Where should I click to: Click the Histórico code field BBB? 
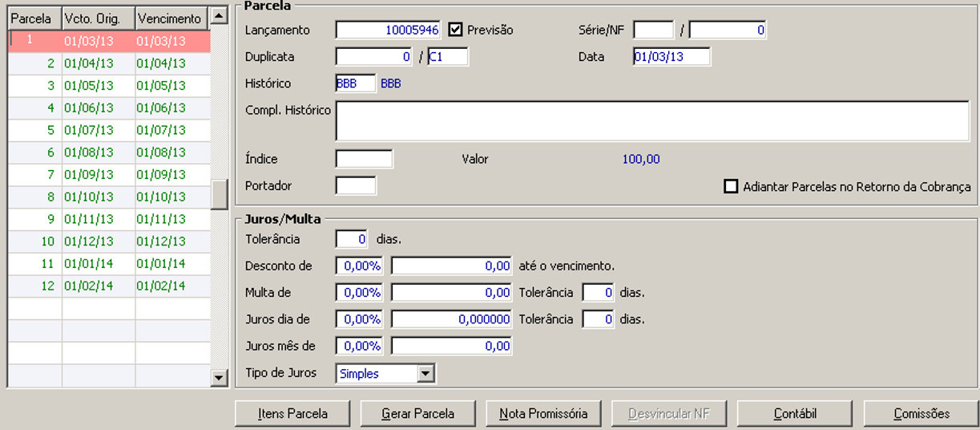(356, 83)
